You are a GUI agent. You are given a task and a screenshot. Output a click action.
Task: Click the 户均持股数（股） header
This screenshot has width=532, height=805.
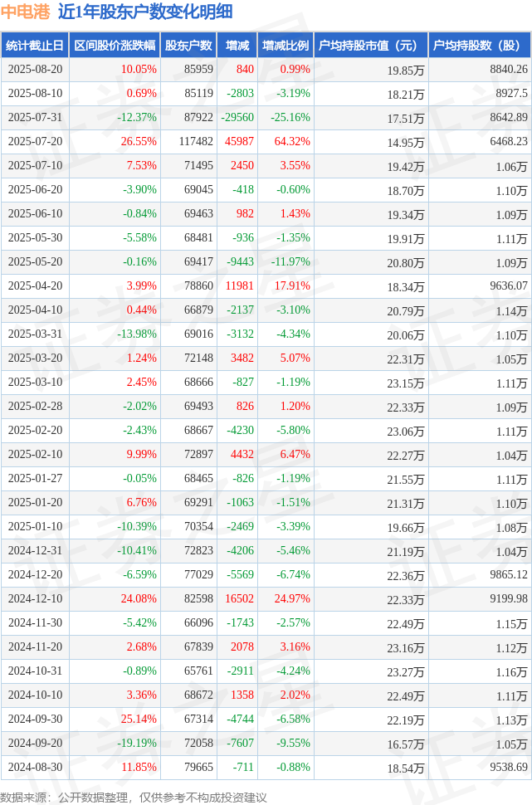(480, 46)
